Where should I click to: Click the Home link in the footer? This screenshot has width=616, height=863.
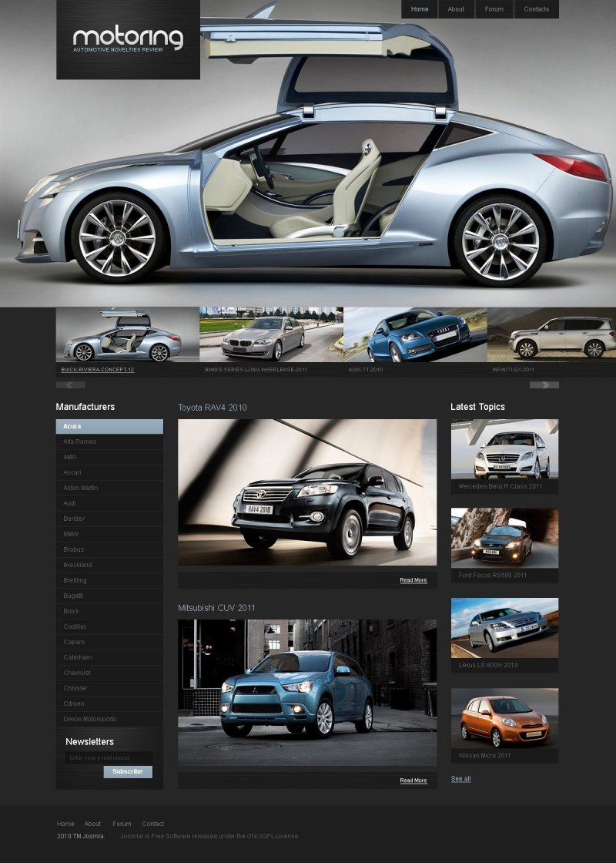[65, 824]
